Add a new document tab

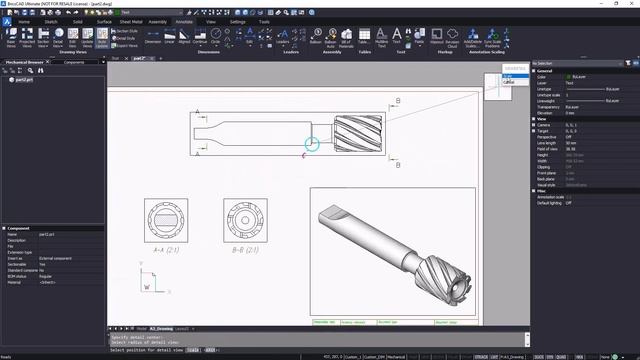[x=160, y=58]
